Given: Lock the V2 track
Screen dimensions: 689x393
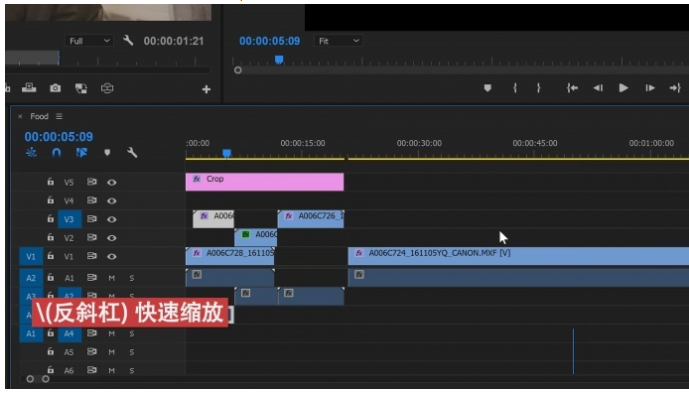Looking at the screenshot, I should coord(51,237).
